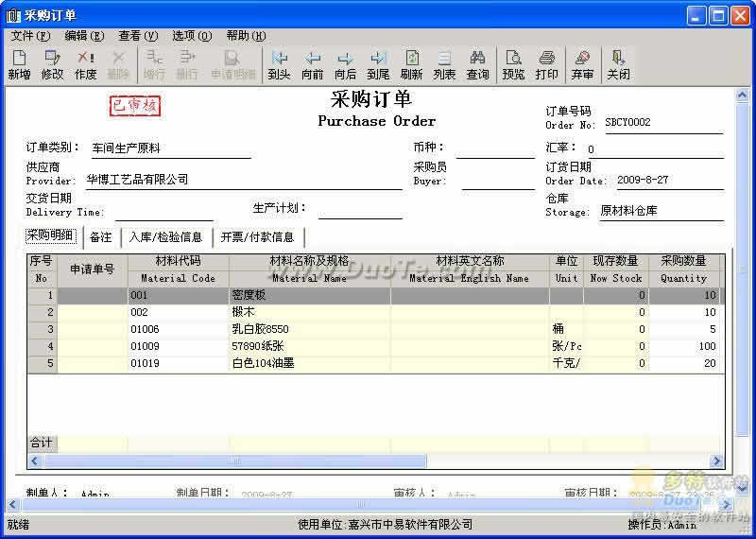Click the form's vertical scrollbar up arrow
Image resolution: width=756 pixels, height=539 pixels.
[742, 96]
